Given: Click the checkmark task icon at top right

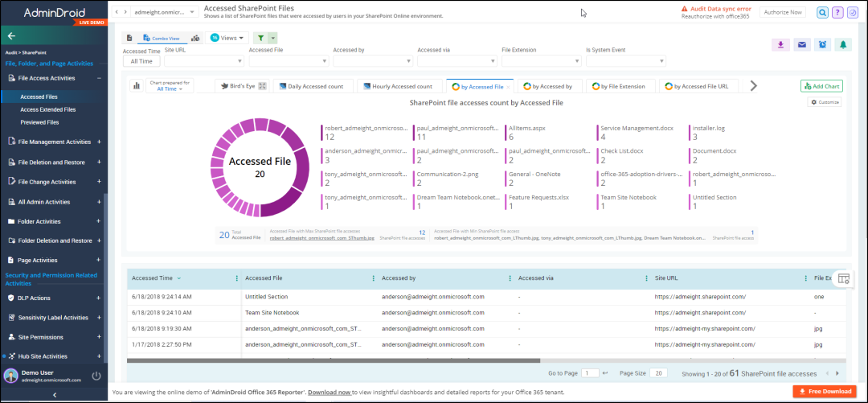Looking at the screenshot, I should coord(853,12).
